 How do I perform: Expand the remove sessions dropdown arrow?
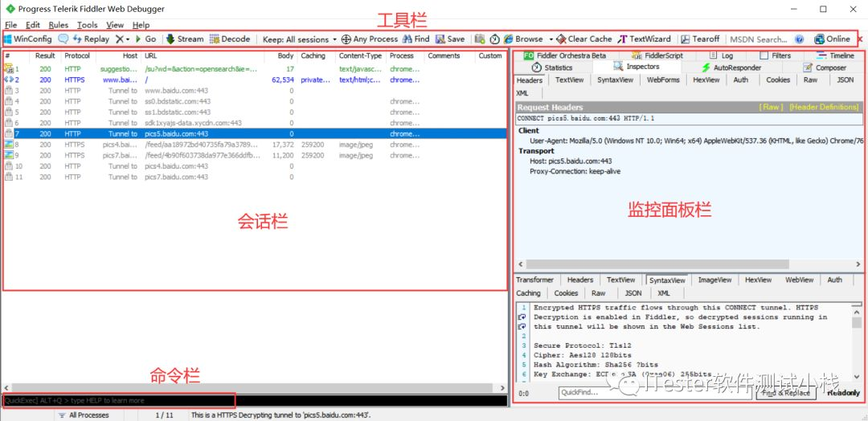click(x=128, y=40)
